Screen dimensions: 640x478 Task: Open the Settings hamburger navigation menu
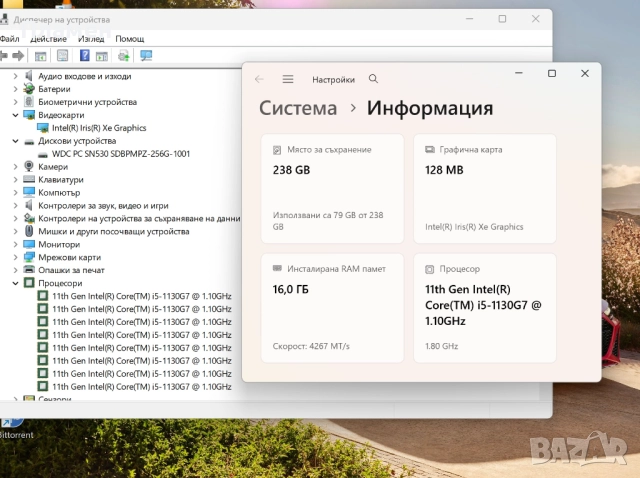(x=288, y=79)
